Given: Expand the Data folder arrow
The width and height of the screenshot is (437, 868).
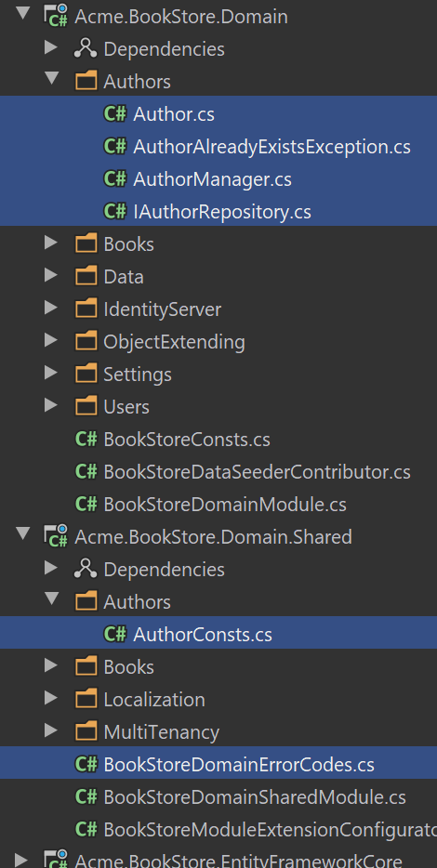Looking at the screenshot, I should [x=51, y=275].
